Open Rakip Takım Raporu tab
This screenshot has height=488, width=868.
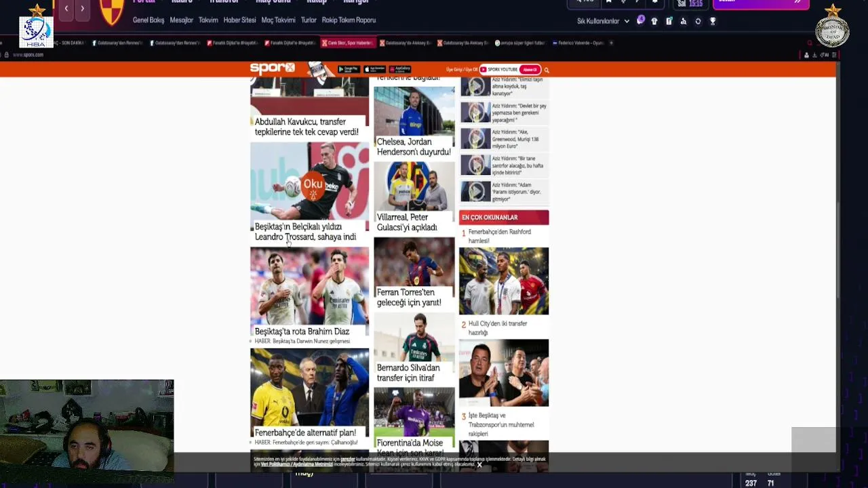pos(349,20)
